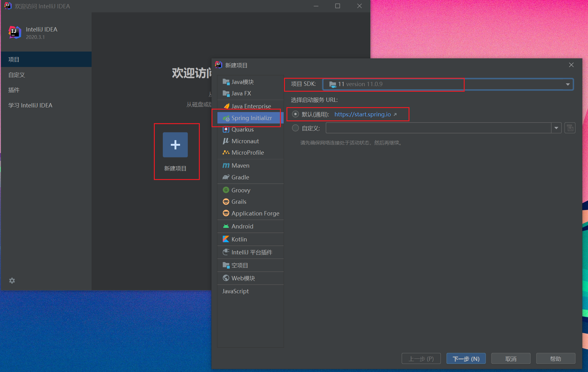Click the Java FX folder icon
Screen dimensions: 588x372
226,93
